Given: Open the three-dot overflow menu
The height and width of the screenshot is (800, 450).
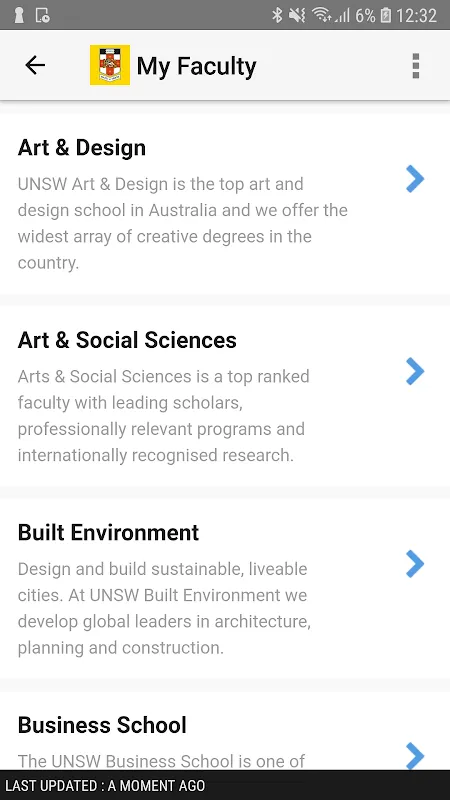Looking at the screenshot, I should point(416,65).
